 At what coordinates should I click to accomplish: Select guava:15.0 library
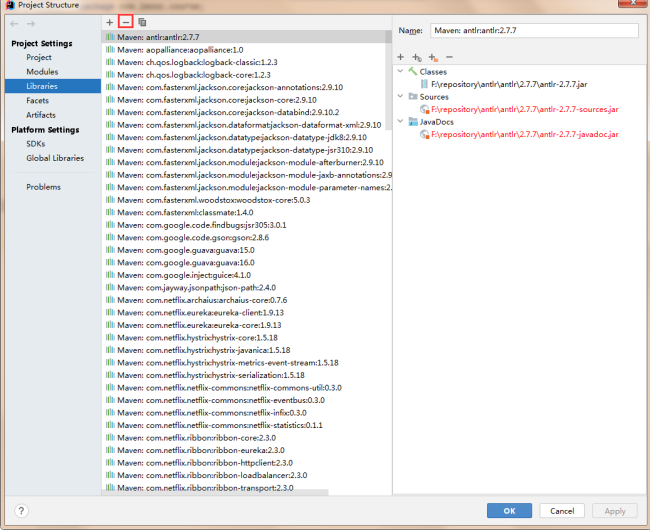coord(247,250)
